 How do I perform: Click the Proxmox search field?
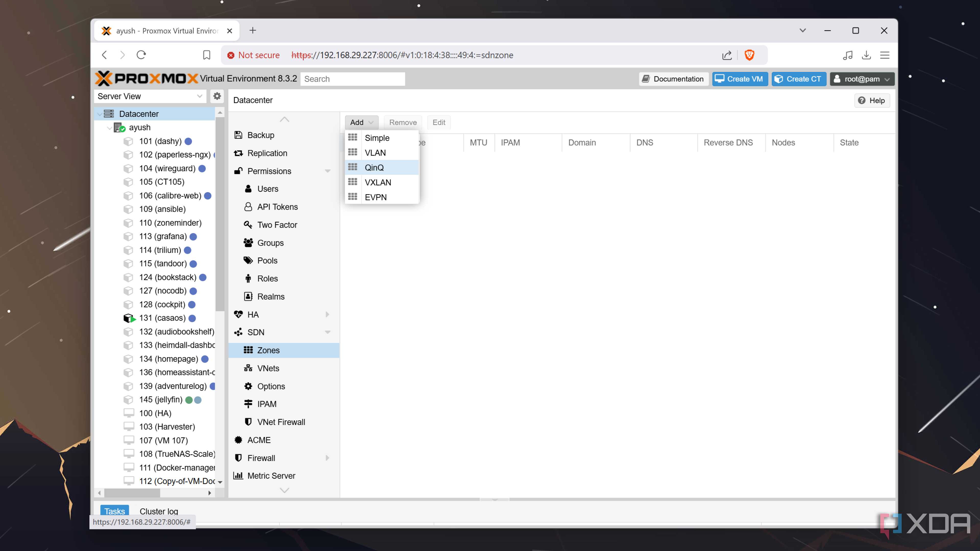pyautogui.click(x=353, y=79)
